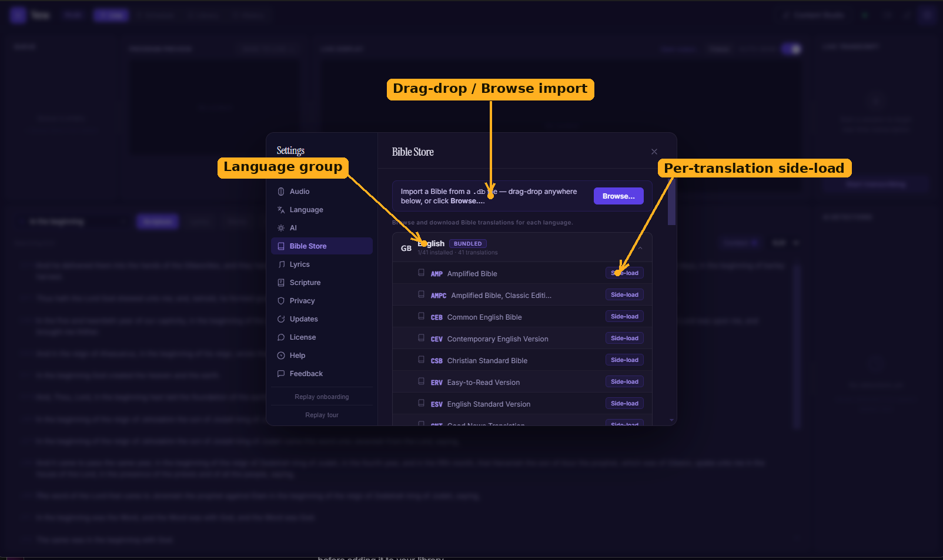Click the GB country code label
This screenshot has height=560, width=943.
(406, 249)
